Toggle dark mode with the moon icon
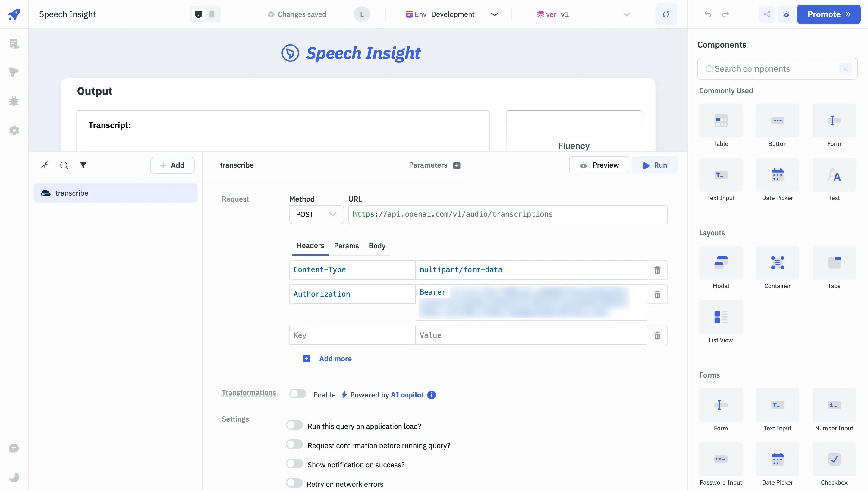Viewport: 868px width, 490px height. pyautogui.click(x=15, y=477)
